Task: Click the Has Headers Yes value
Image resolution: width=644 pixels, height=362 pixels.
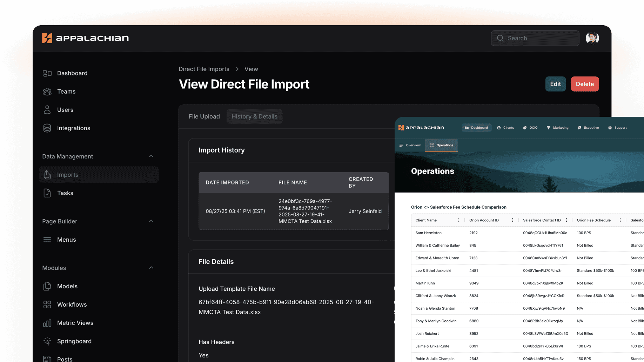Action: point(203,355)
